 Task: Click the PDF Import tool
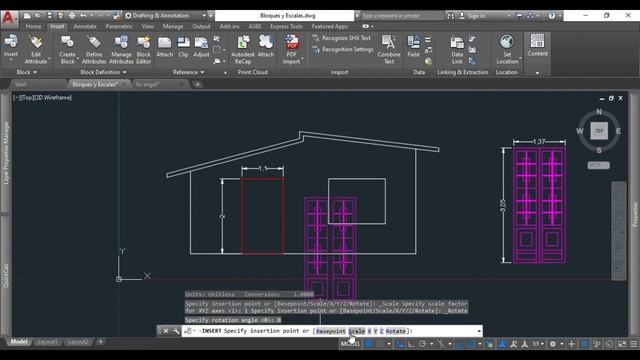(x=291, y=49)
